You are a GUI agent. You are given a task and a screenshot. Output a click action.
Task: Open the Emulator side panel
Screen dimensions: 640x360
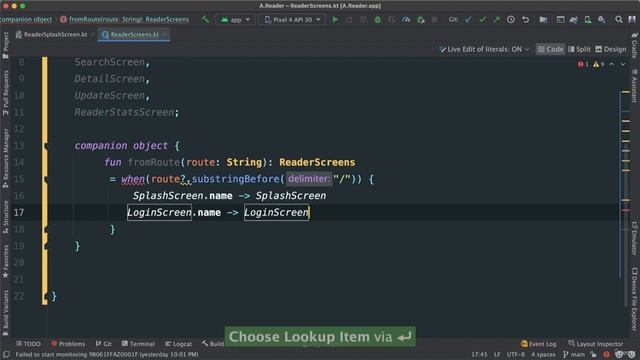[x=634, y=238]
